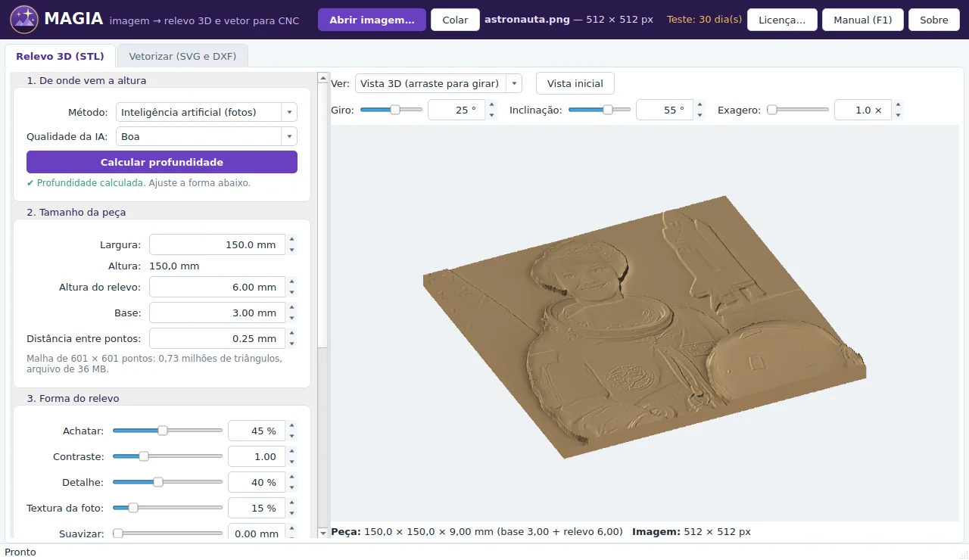Click the Sobre button
This screenshot has width=969, height=560.
point(934,20)
